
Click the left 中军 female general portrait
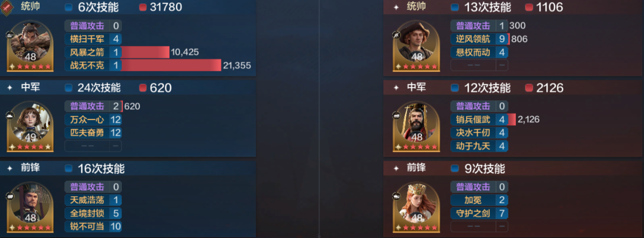30,126
